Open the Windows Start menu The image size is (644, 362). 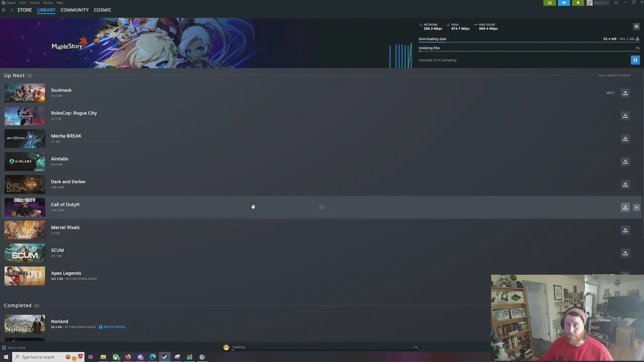pos(6,357)
